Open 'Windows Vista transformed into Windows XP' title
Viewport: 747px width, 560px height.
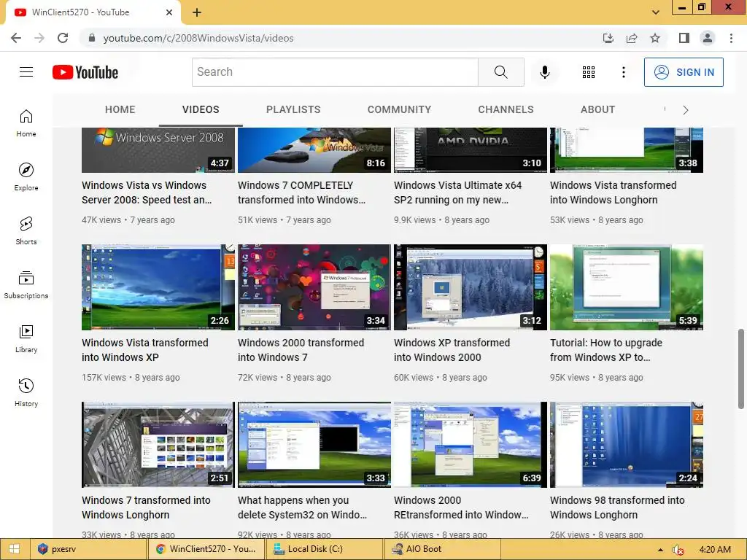coord(145,350)
